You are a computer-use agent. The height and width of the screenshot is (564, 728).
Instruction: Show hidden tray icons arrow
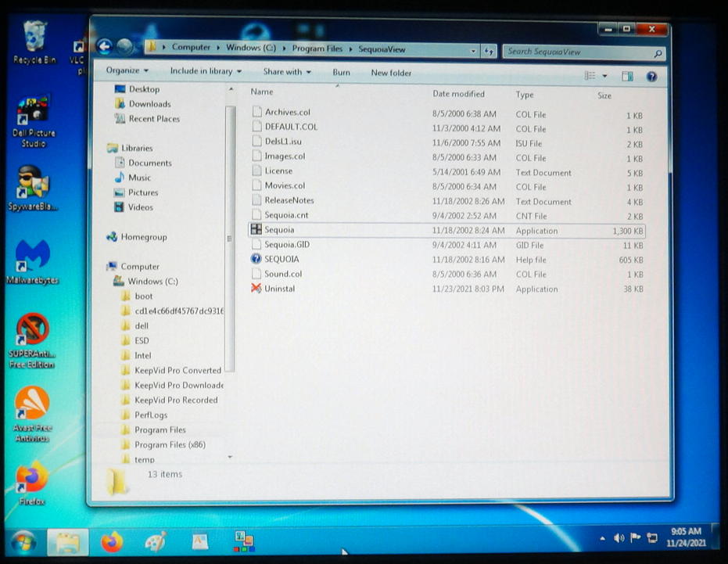pos(603,538)
